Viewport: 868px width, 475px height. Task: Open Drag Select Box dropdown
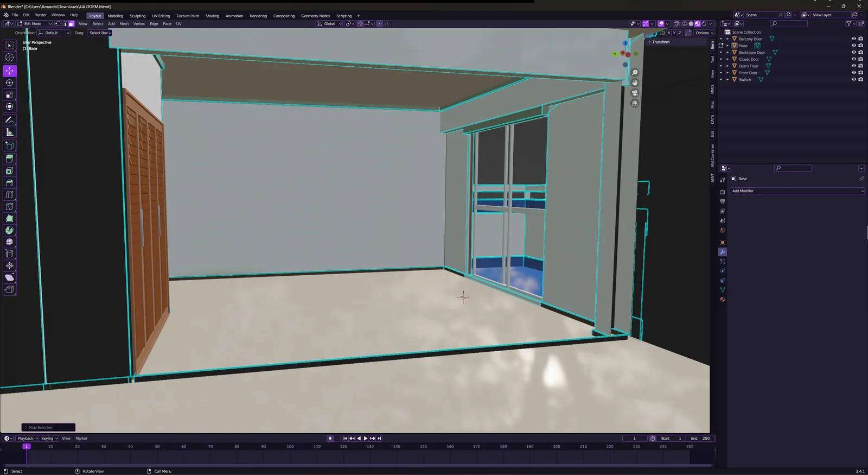click(100, 33)
